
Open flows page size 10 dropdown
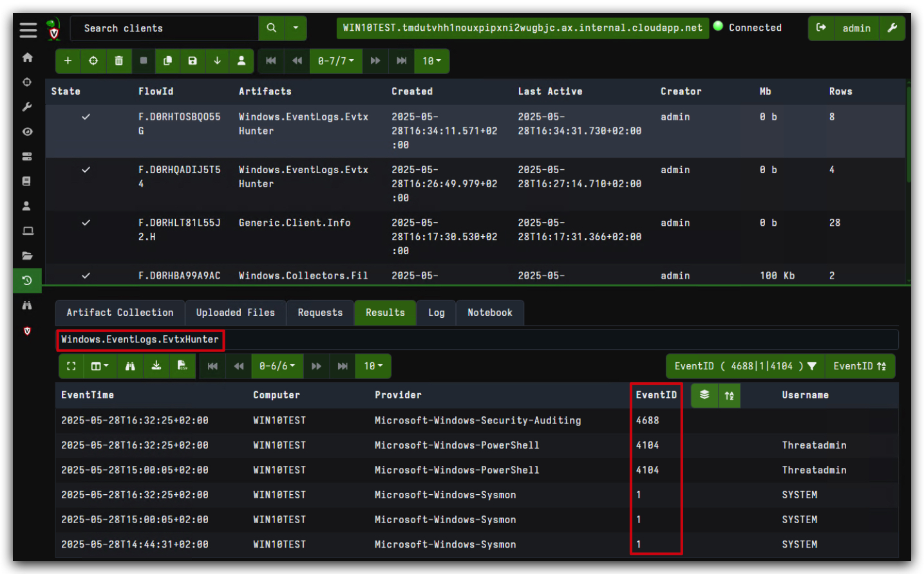click(431, 60)
